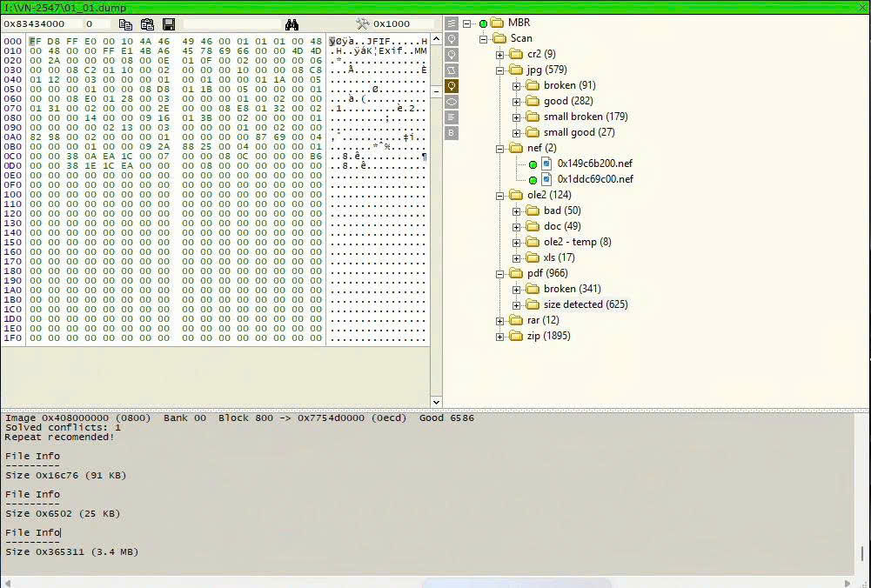The height and width of the screenshot is (588, 871).
Task: Expand the rar (12) folder
Action: click(500, 321)
